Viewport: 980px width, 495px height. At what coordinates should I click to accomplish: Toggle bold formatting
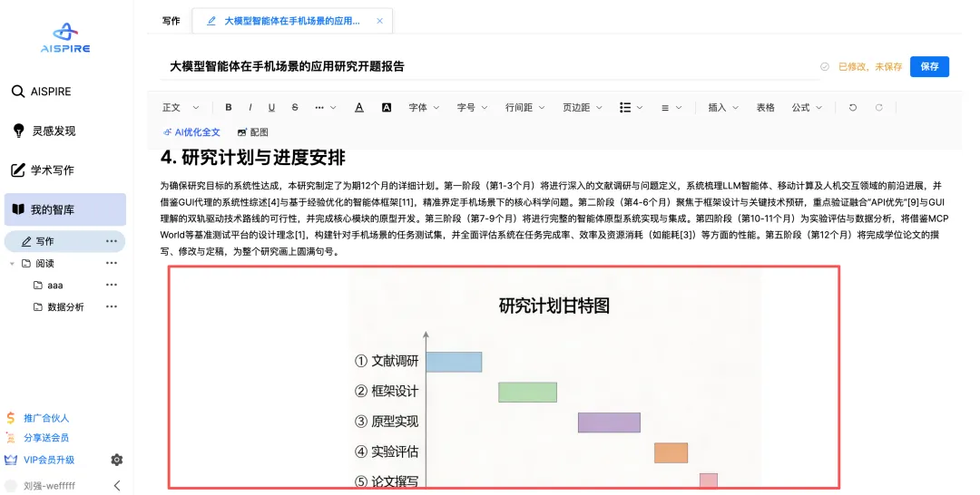point(229,107)
